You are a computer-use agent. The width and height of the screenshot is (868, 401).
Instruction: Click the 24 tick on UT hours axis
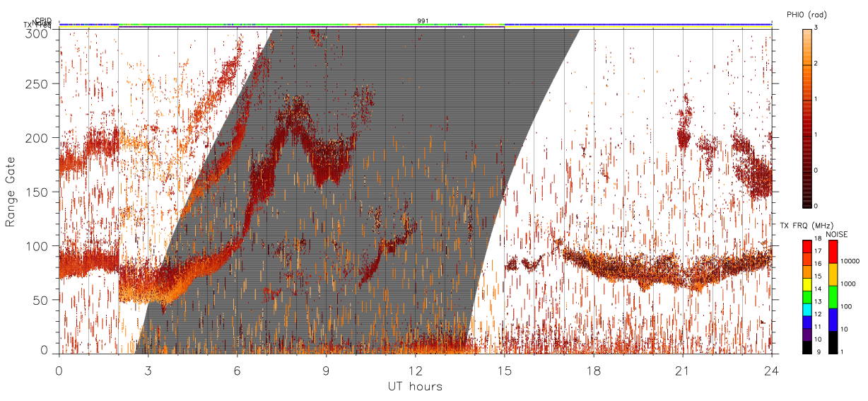[x=771, y=370]
